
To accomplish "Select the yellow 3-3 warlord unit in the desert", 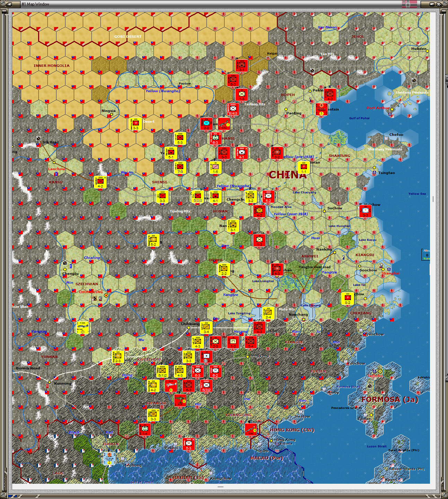I will tap(135, 124).
